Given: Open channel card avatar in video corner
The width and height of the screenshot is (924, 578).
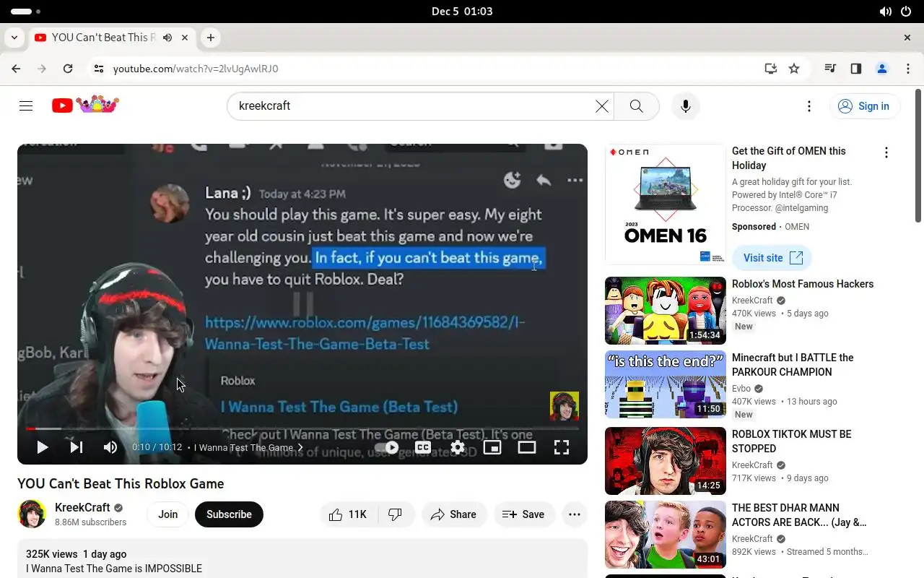Looking at the screenshot, I should click(x=565, y=406).
